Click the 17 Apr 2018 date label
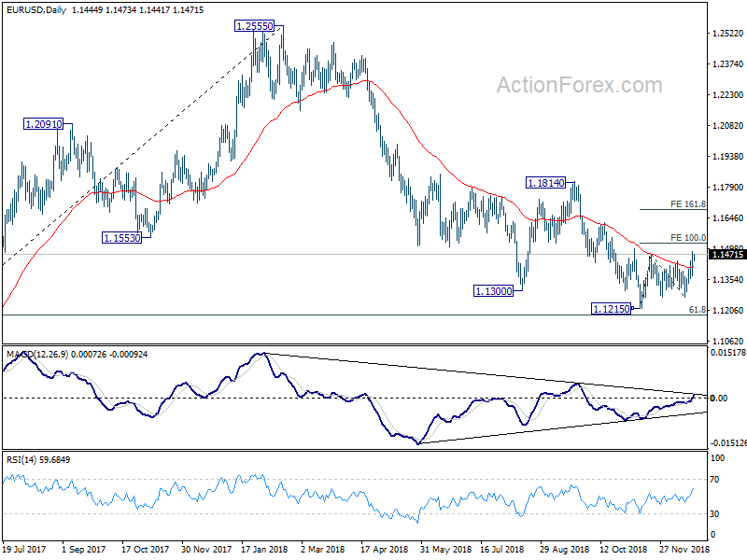This screenshot has width=747, height=560. point(384,549)
